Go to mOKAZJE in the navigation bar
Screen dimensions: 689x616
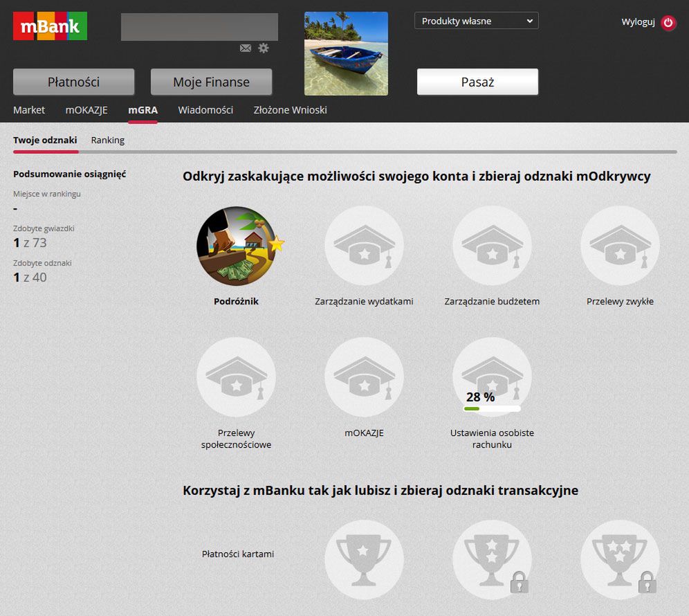click(86, 110)
